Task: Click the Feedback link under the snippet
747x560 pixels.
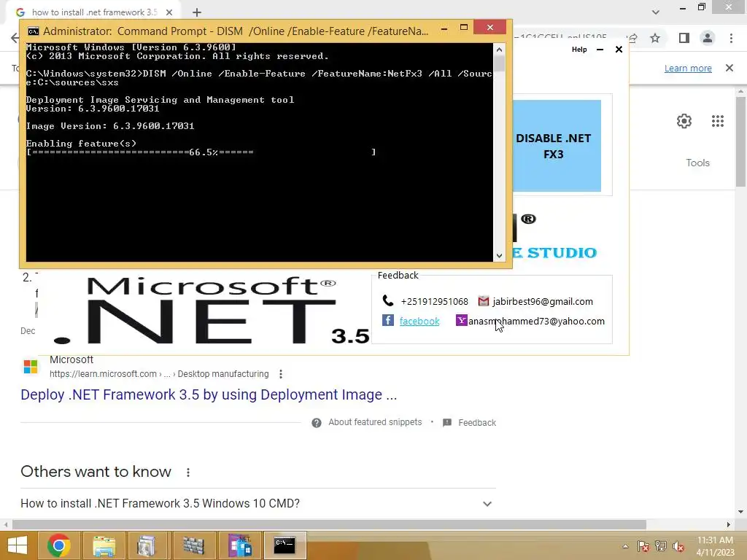Action: [x=477, y=423]
